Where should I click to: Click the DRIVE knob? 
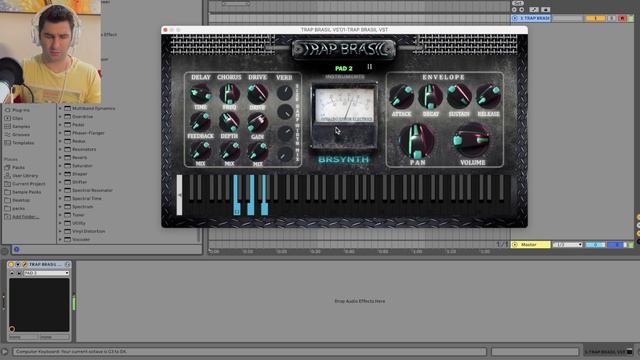coord(258,94)
